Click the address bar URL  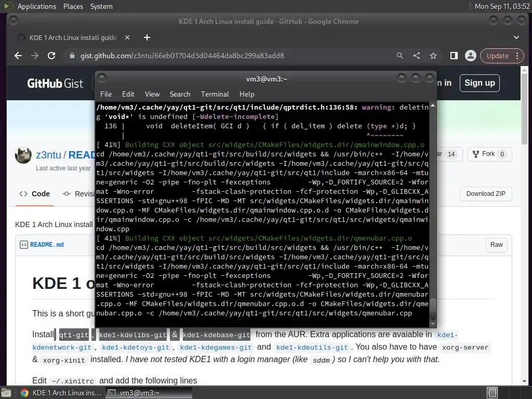click(182, 56)
